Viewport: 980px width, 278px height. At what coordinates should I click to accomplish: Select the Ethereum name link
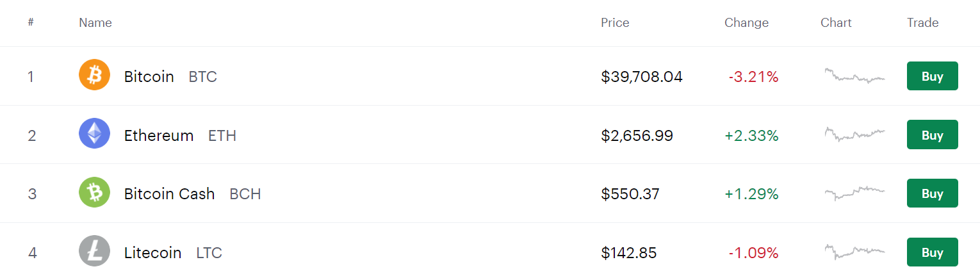[159, 136]
